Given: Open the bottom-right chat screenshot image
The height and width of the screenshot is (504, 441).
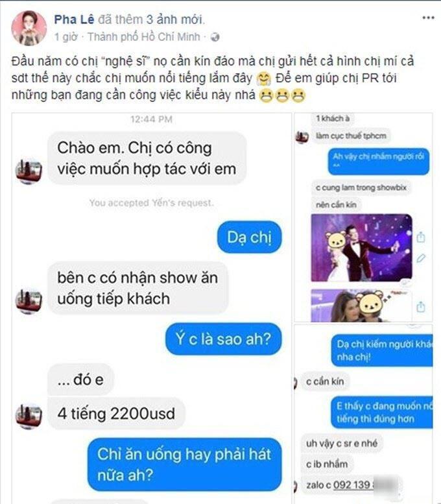Looking at the screenshot, I should pyautogui.click(x=364, y=414).
